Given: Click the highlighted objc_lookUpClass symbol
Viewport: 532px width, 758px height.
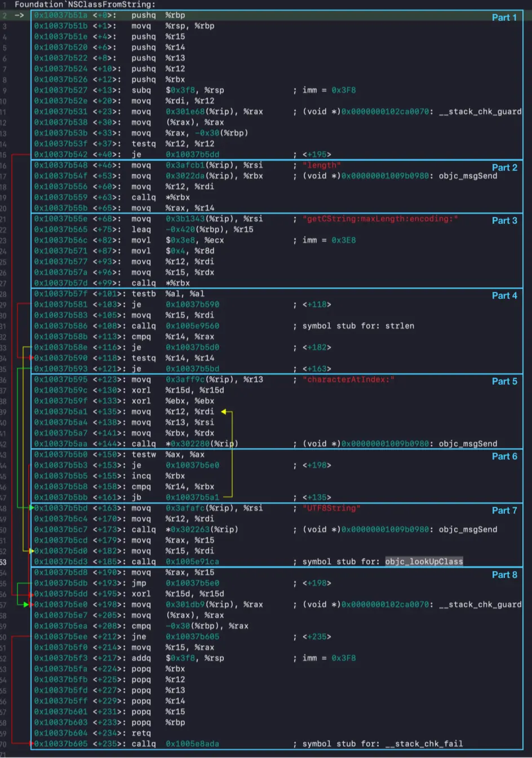Looking at the screenshot, I should [424, 562].
